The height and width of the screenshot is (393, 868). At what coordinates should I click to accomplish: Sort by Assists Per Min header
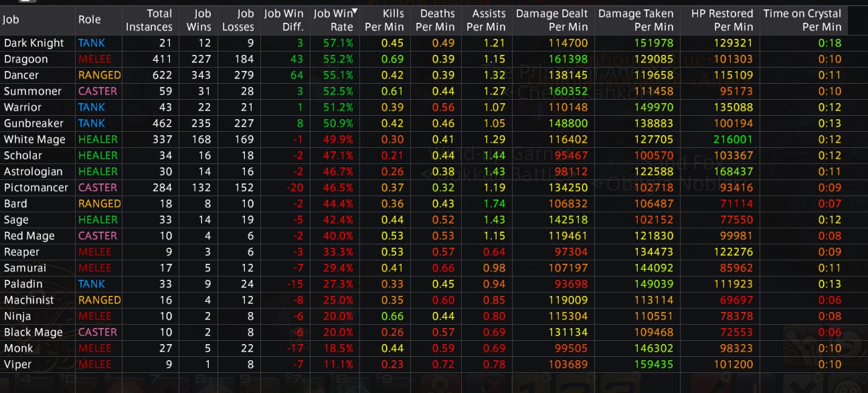[487, 20]
